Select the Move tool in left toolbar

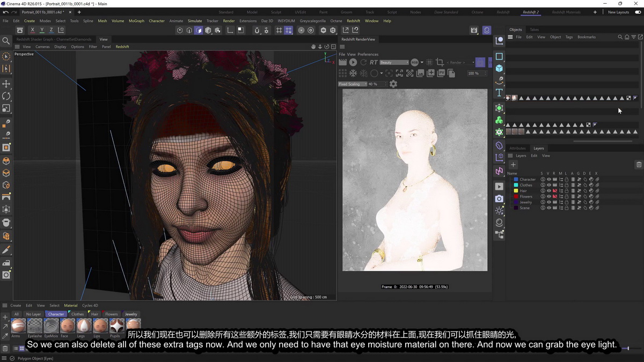coord(6,84)
